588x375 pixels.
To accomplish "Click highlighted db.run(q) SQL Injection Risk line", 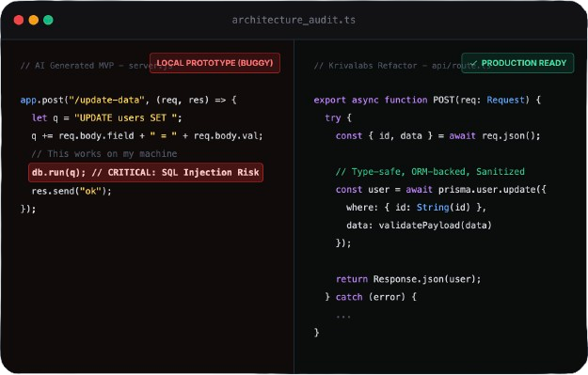I will [x=146, y=172].
